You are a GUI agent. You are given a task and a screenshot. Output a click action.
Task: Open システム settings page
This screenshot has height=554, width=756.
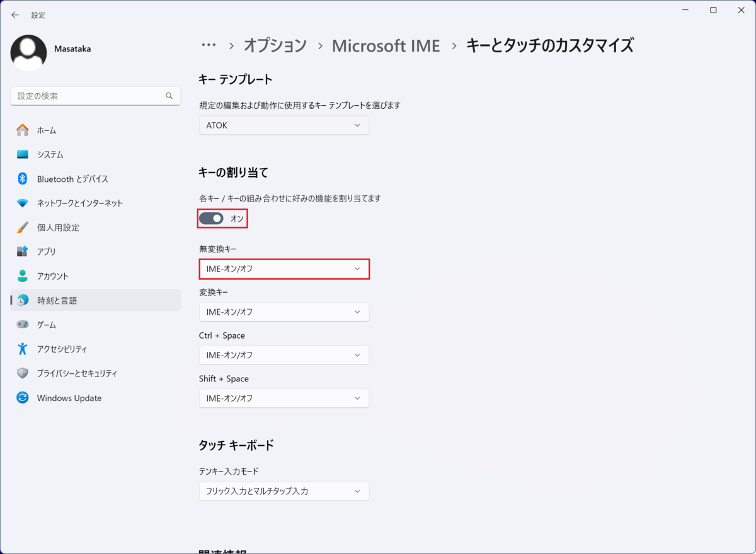50,155
